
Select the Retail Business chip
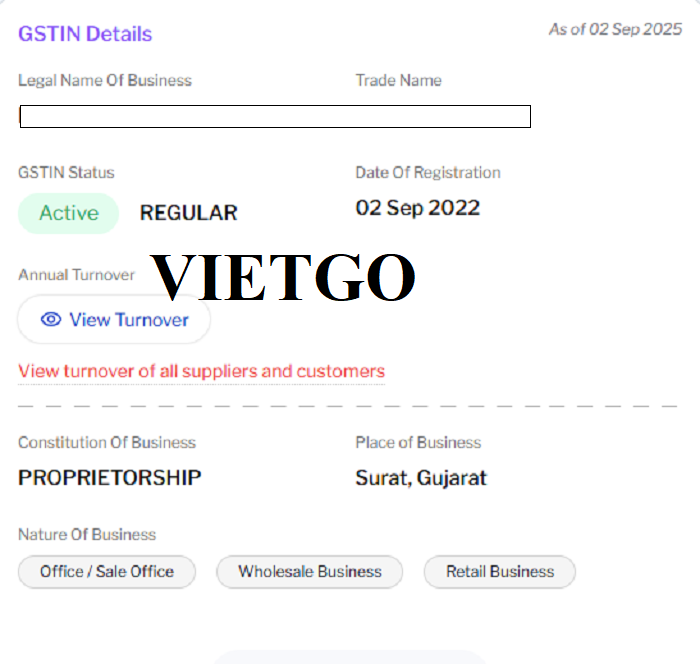pos(500,572)
